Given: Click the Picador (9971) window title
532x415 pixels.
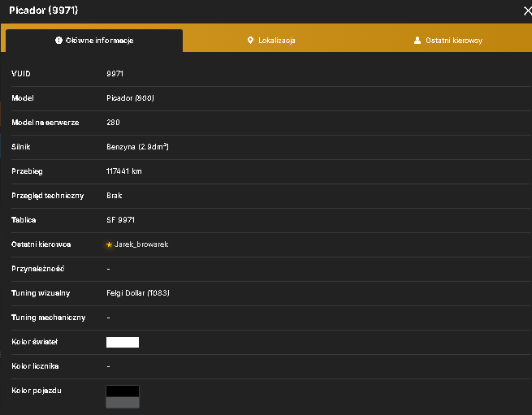Looking at the screenshot, I should (43, 11).
